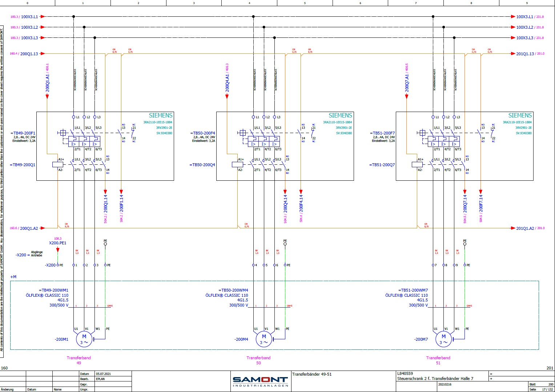555x392 pixels.
Task: Click the red arrowhead at 200F4.14
Action: (301, 192)
